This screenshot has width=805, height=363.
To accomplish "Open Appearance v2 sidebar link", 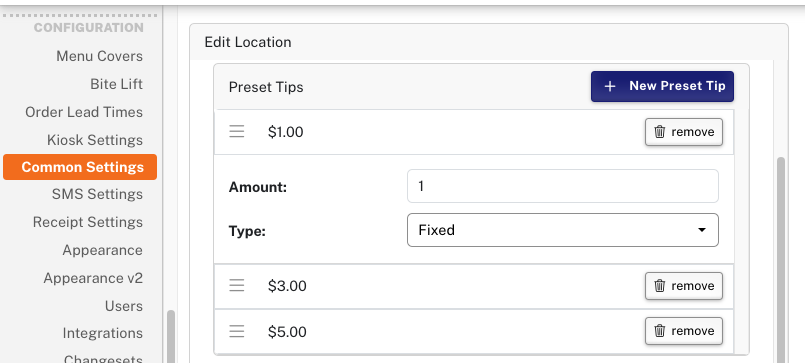I will click(93, 278).
